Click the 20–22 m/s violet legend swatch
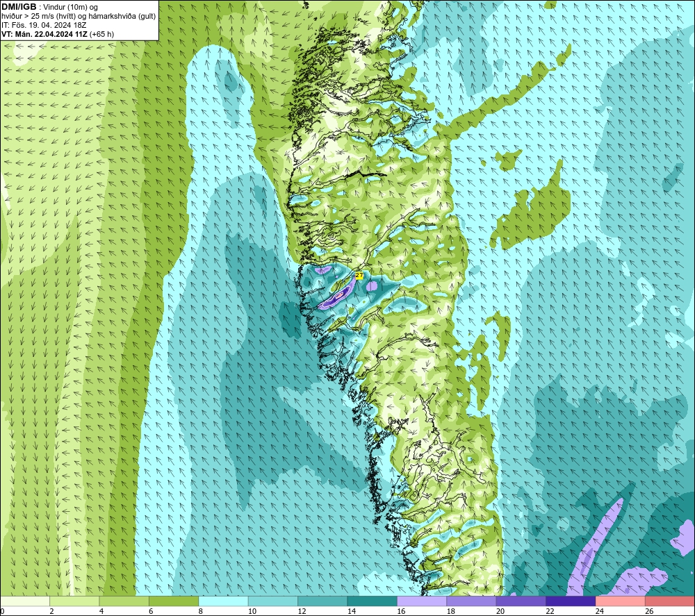Image resolution: width=695 pixels, height=616 pixels. (521, 601)
